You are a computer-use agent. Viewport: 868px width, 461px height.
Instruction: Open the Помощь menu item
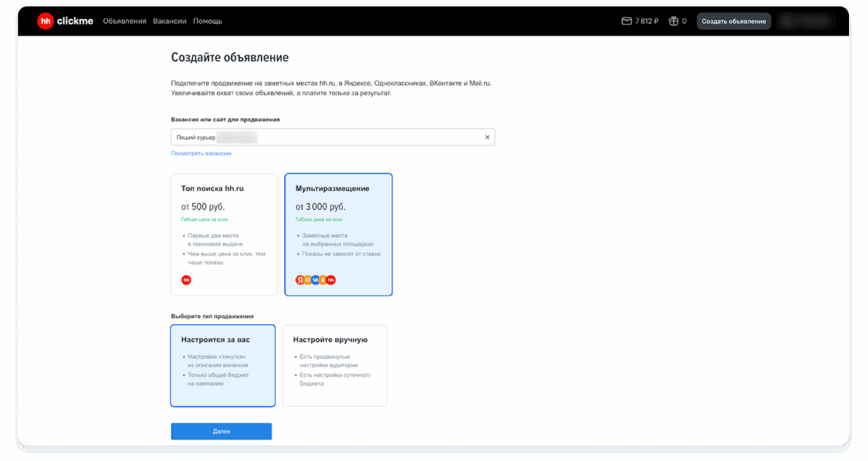(207, 21)
